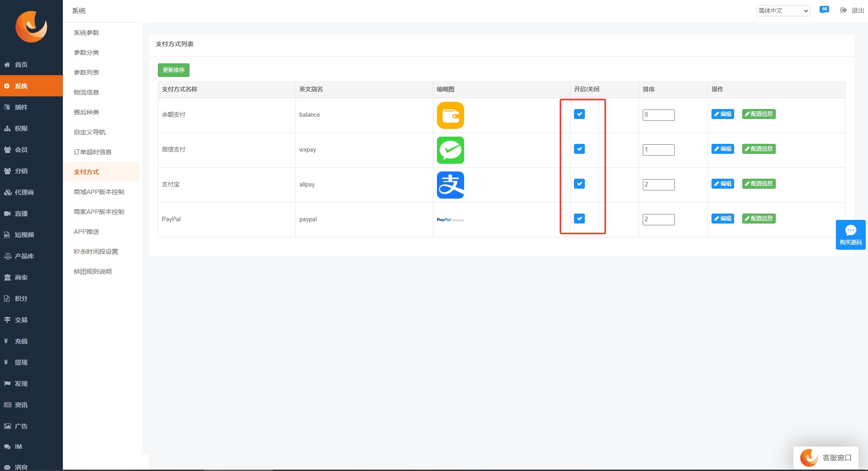Click the 购买源码 chat bubble widget

[x=850, y=235]
